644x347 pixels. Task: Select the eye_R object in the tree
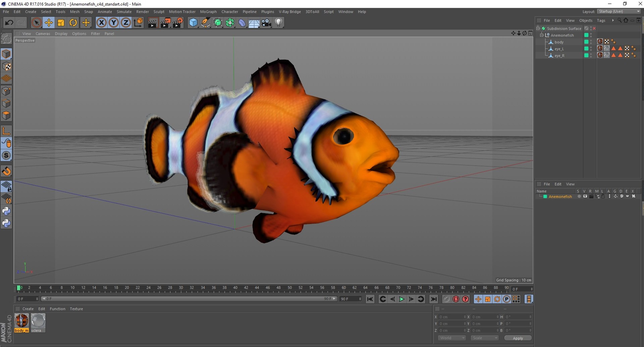pos(559,56)
